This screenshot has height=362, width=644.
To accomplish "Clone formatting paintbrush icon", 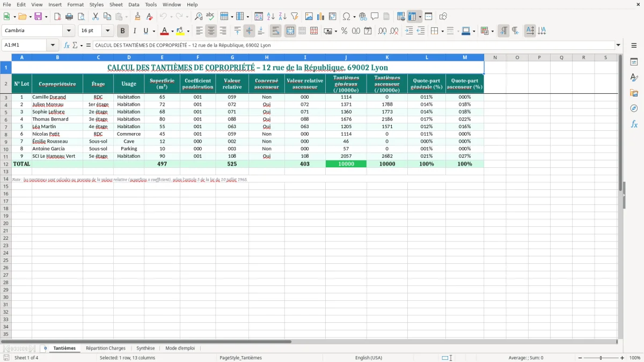I will [x=138, y=17].
